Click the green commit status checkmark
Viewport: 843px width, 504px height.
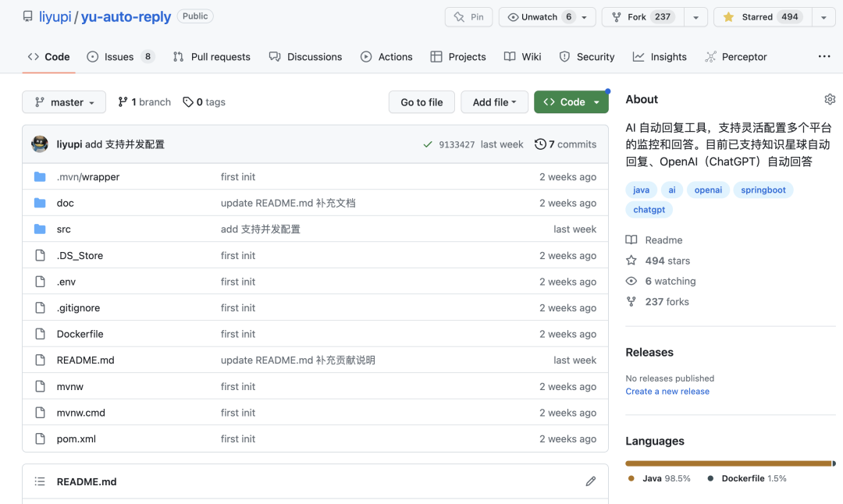point(427,144)
